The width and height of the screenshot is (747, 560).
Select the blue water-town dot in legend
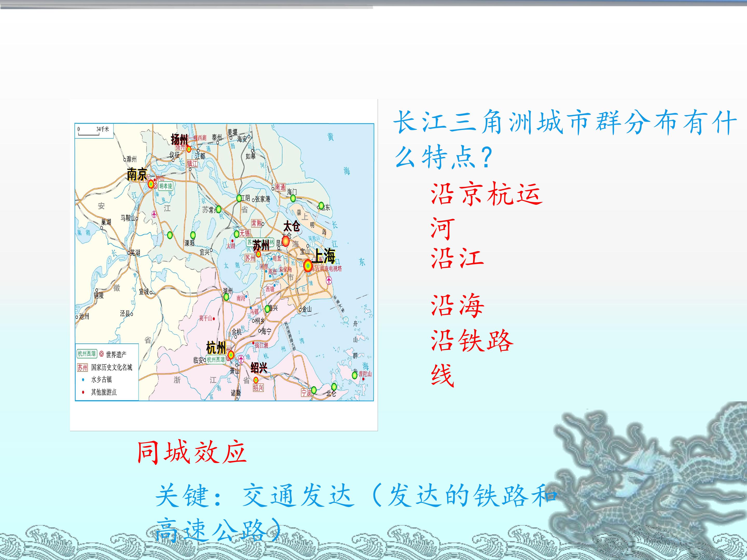point(83,379)
